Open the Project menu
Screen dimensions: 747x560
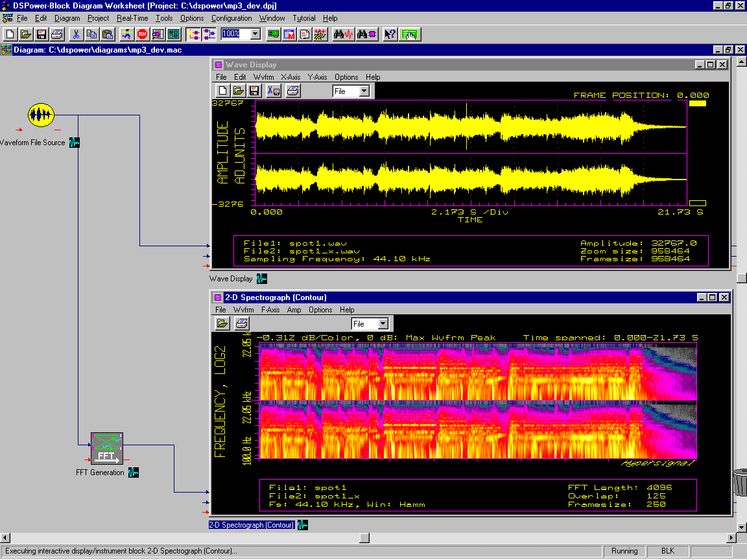98,18
